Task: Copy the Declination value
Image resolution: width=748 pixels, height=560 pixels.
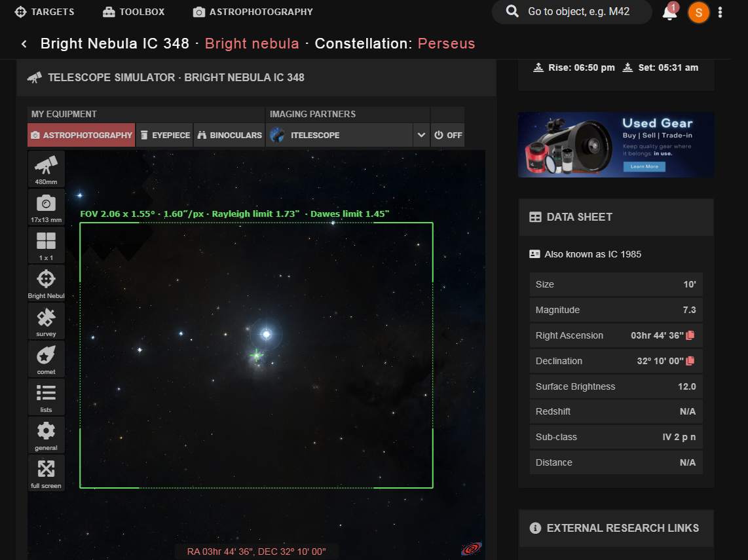Action: [x=690, y=361]
